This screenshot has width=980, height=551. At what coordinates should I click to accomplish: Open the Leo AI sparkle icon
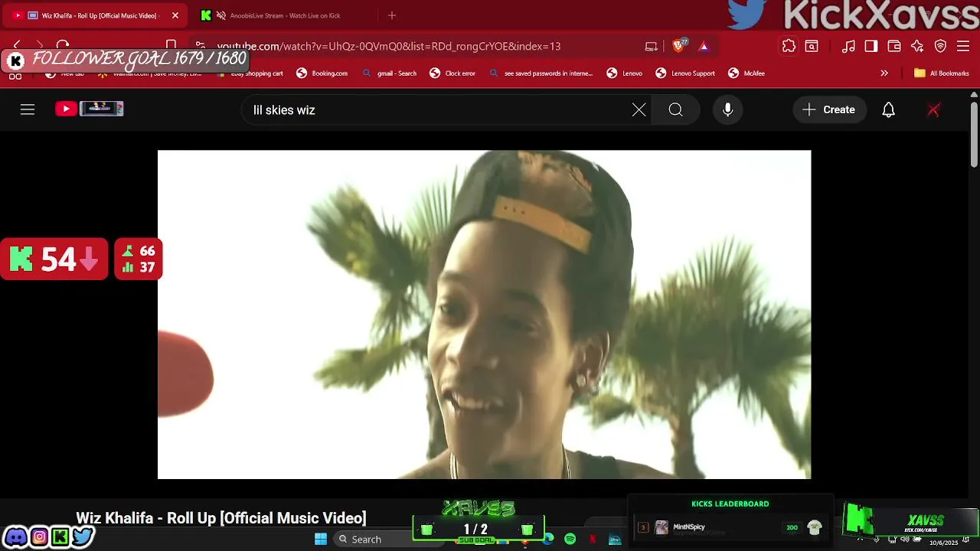[917, 46]
